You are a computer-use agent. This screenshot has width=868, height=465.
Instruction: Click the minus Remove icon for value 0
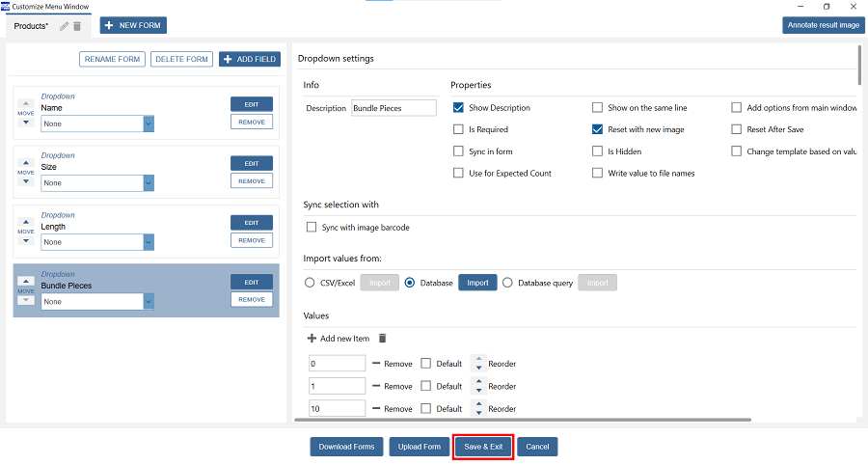[x=376, y=364]
